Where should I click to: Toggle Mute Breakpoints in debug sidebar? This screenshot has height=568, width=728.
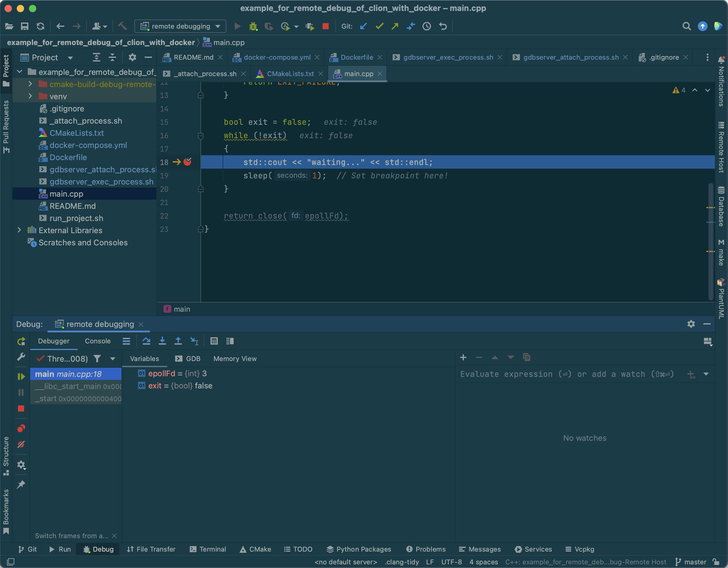click(x=21, y=444)
